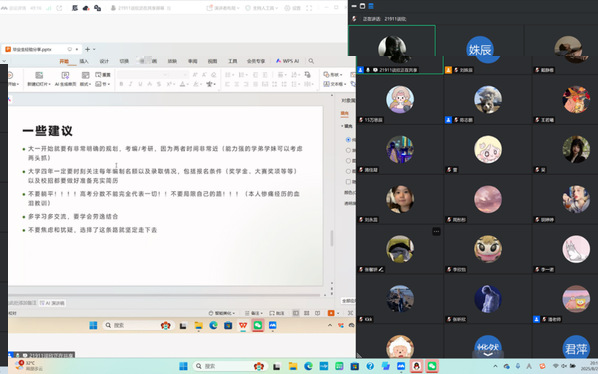Open File Explorer in the shared-screen taskbar

click(x=198, y=325)
